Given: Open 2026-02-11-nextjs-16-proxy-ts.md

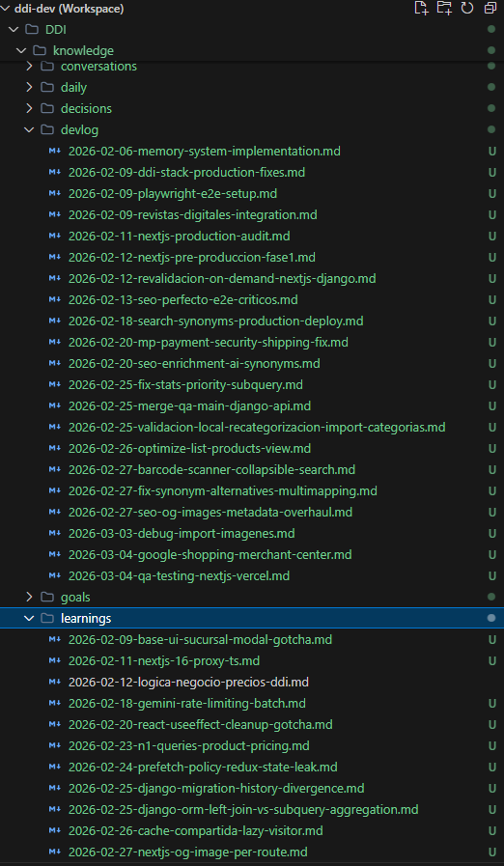Looking at the screenshot, I should point(164,660).
